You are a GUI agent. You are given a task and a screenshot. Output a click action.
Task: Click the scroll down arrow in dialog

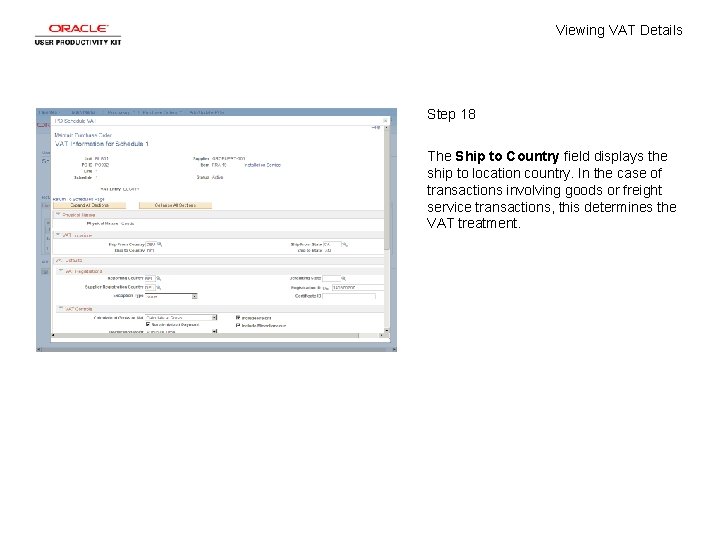(387, 330)
